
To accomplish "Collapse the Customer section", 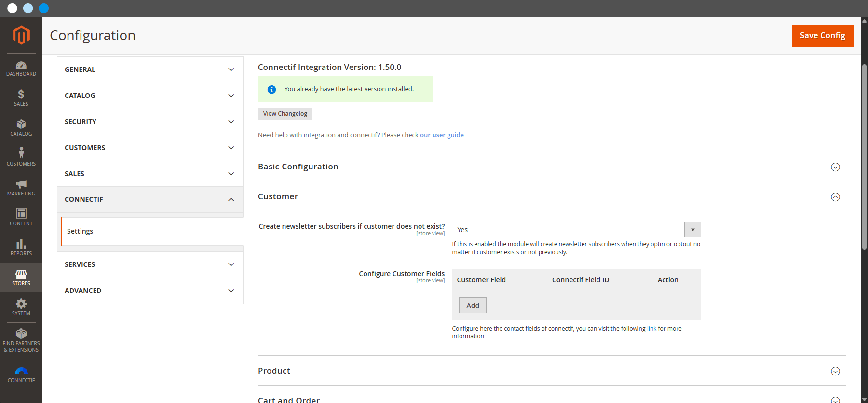I will (x=836, y=197).
